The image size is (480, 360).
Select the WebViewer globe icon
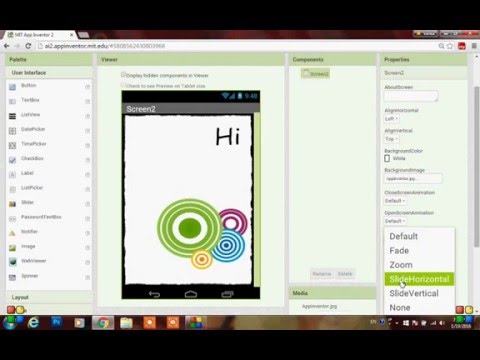click(12, 262)
